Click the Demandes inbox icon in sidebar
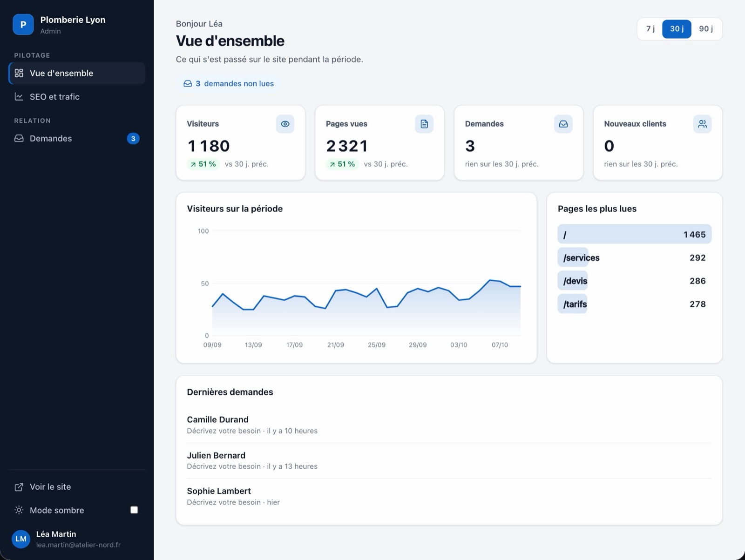 click(19, 138)
